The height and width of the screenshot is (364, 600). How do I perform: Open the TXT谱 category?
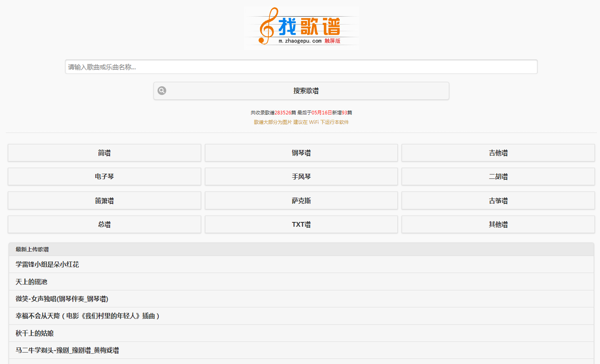pyautogui.click(x=301, y=224)
